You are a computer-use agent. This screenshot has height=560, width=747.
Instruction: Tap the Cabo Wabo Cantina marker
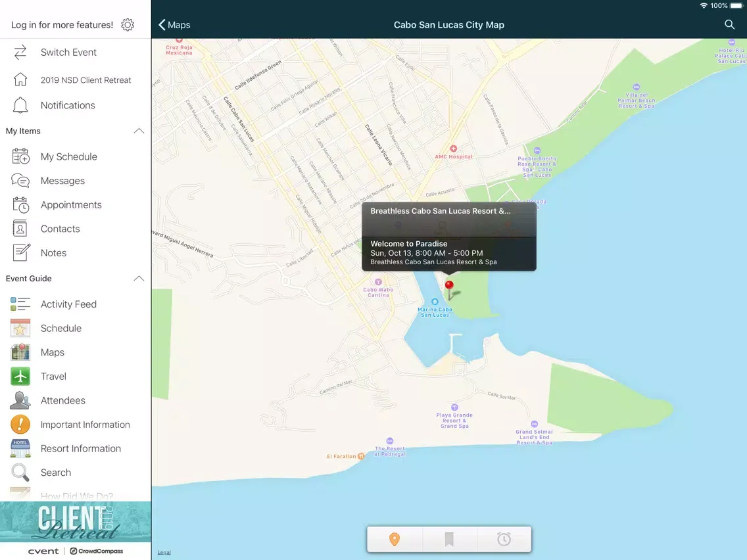point(378,282)
